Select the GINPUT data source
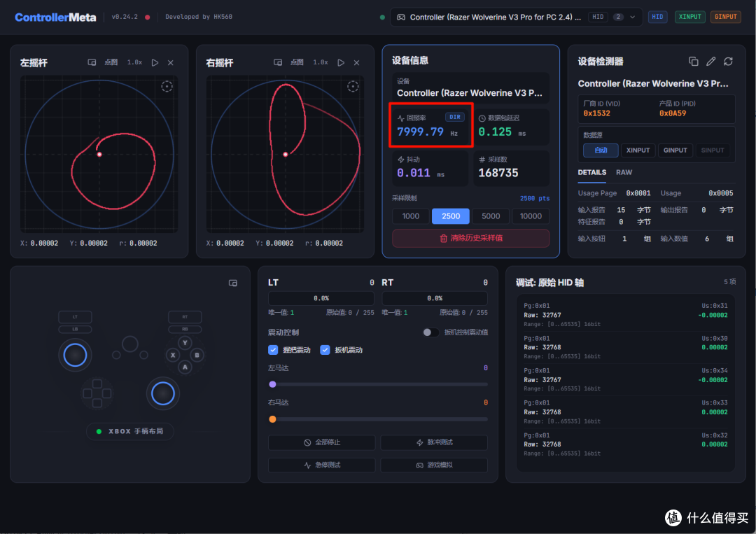756x534 pixels. (x=675, y=150)
